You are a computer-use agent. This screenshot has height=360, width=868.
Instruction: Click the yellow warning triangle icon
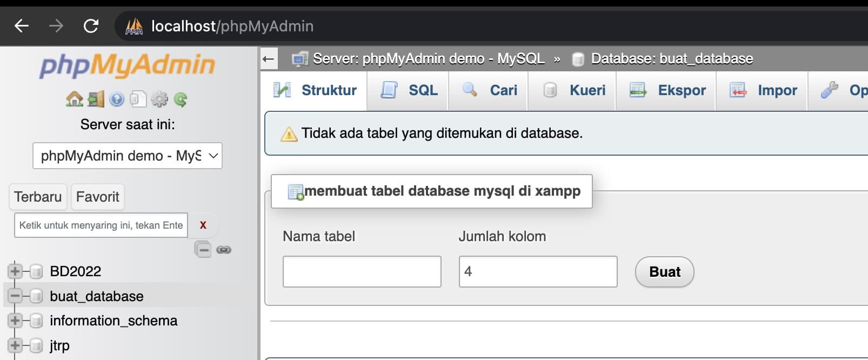click(289, 134)
